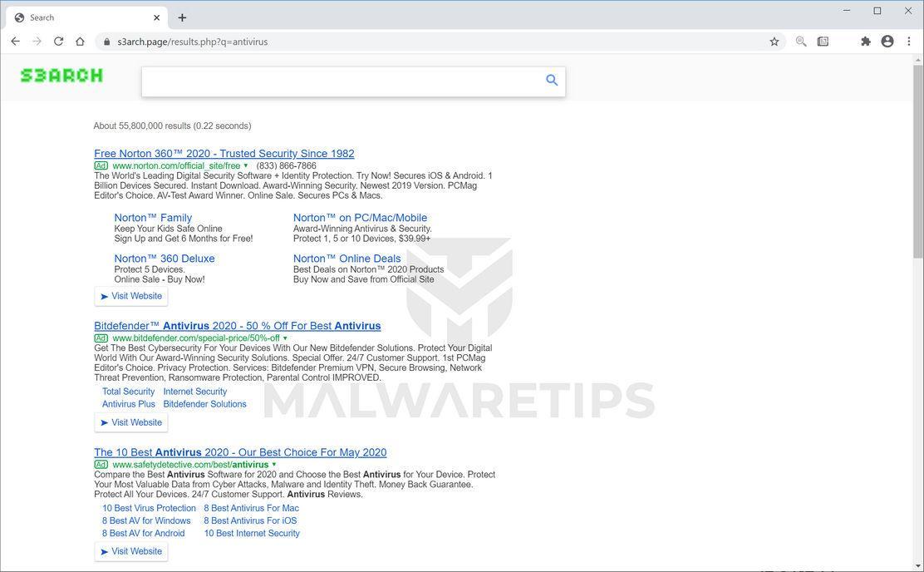Click the address bar URL
Screen dimensions: 924x572
(192, 42)
